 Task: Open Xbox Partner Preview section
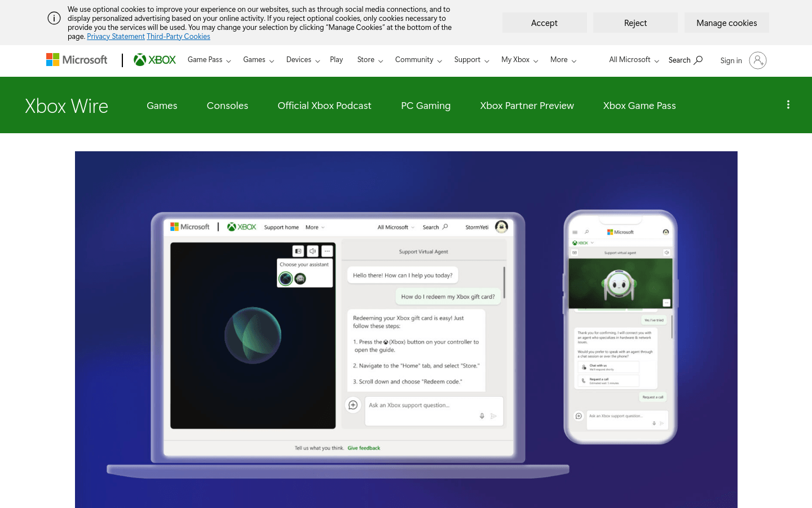click(527, 106)
